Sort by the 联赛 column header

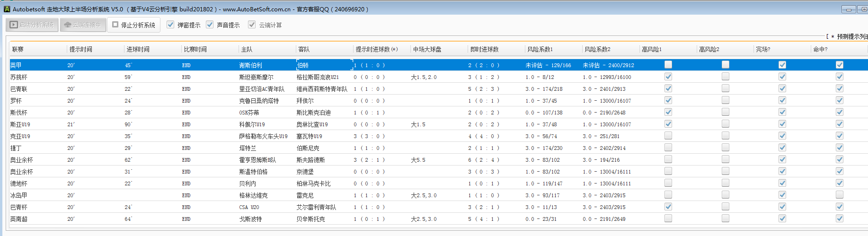pos(18,49)
